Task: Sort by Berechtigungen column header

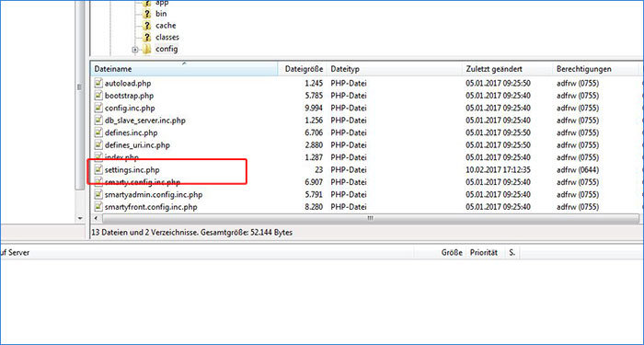Action: [x=595, y=69]
